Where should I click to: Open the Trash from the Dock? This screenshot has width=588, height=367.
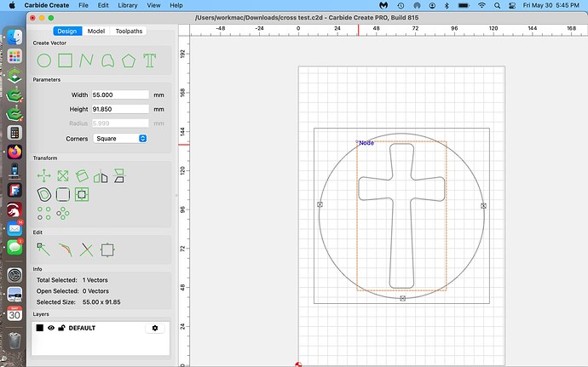pyautogui.click(x=14, y=341)
